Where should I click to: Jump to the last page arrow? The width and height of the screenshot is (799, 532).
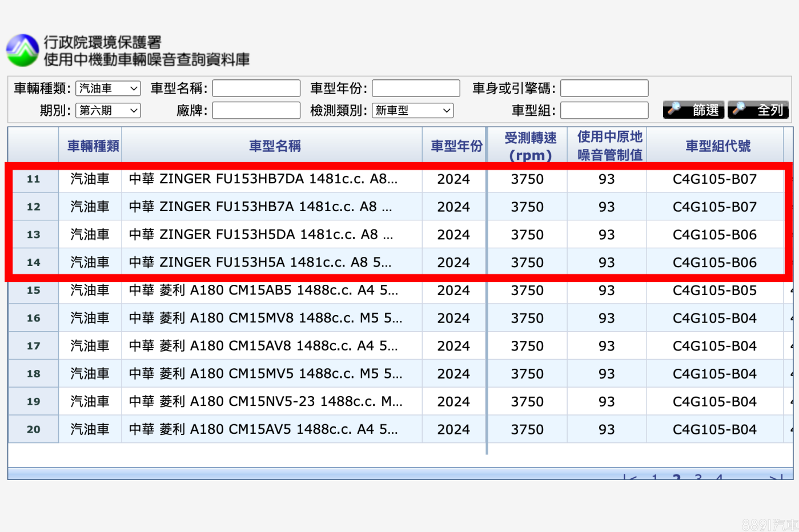click(776, 477)
